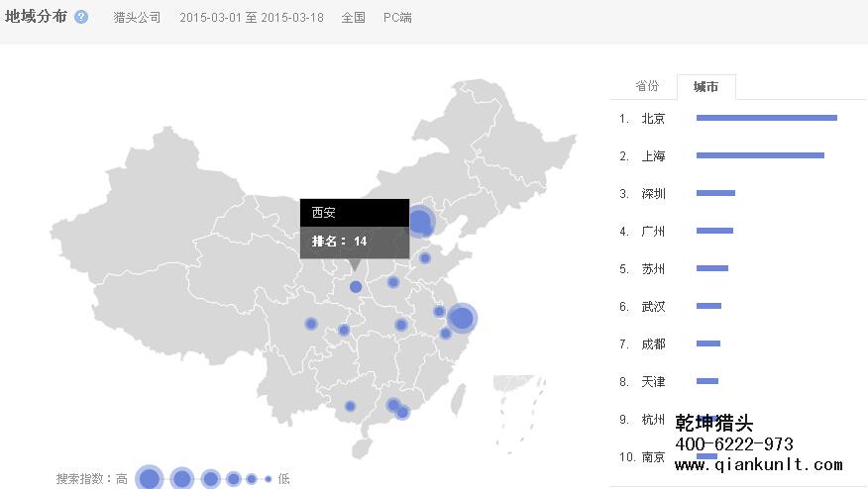Click 上海 in the city ranking list
Viewport: 868px width, 489px height.
point(653,156)
